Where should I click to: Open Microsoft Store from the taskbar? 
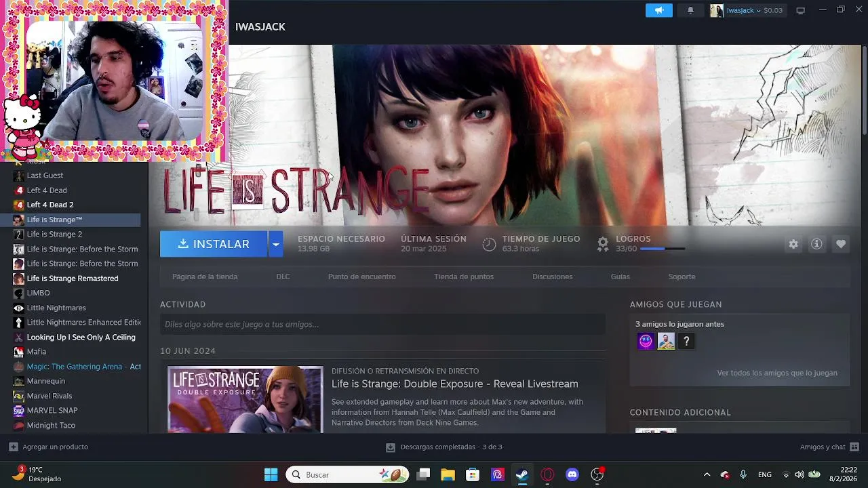pyautogui.click(x=473, y=474)
